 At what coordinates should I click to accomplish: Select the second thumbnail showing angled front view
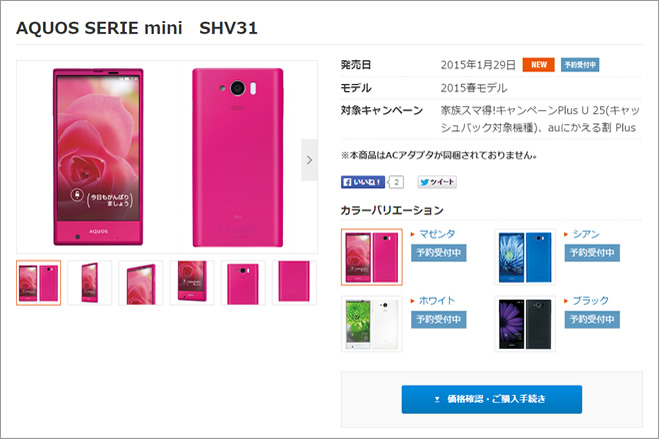click(x=90, y=283)
